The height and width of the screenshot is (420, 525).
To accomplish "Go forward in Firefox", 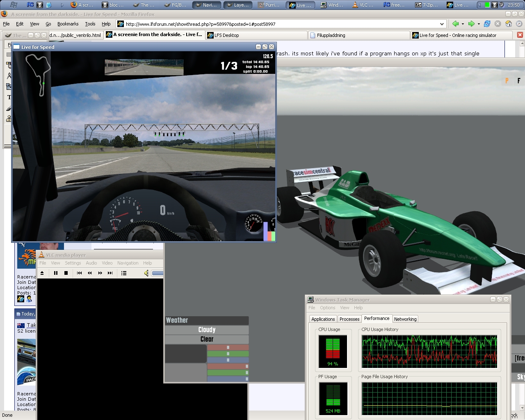I will tap(471, 24).
